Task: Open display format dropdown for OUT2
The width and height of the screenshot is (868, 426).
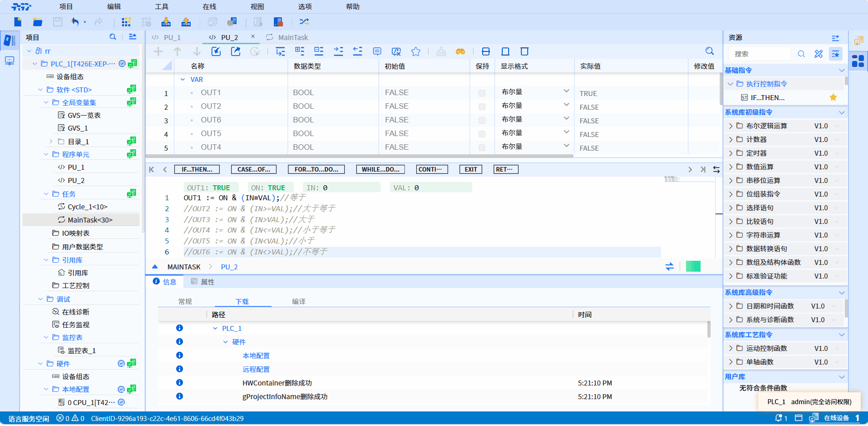Action: [x=566, y=105]
